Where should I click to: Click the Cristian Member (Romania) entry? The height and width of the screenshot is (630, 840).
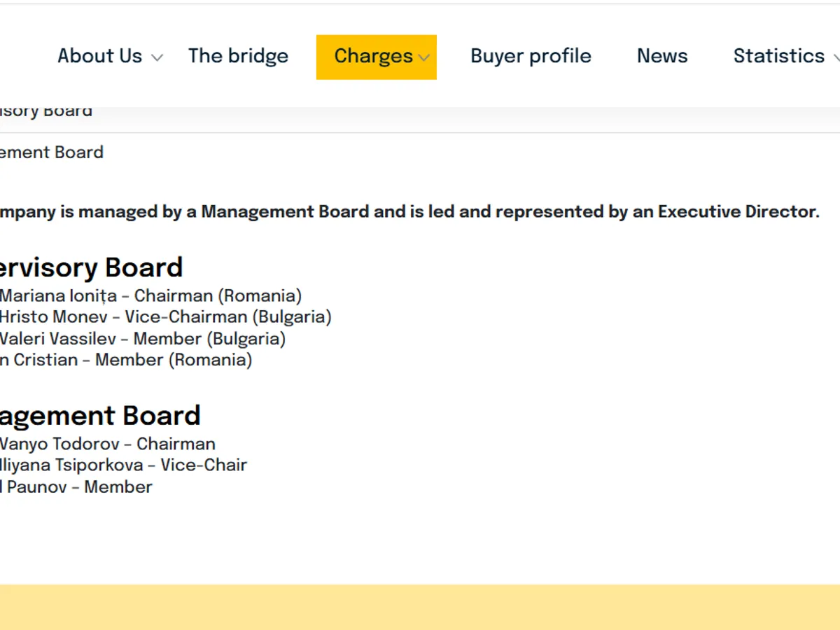[126, 360]
